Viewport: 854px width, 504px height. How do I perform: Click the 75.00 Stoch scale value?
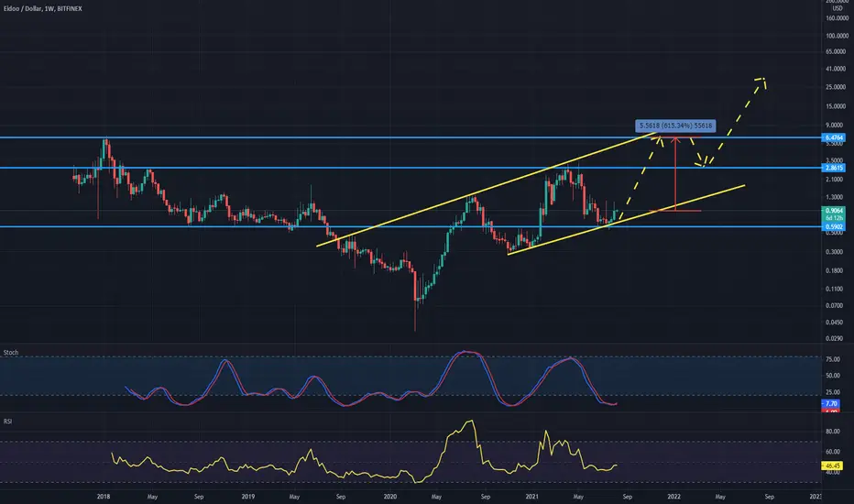click(x=833, y=359)
